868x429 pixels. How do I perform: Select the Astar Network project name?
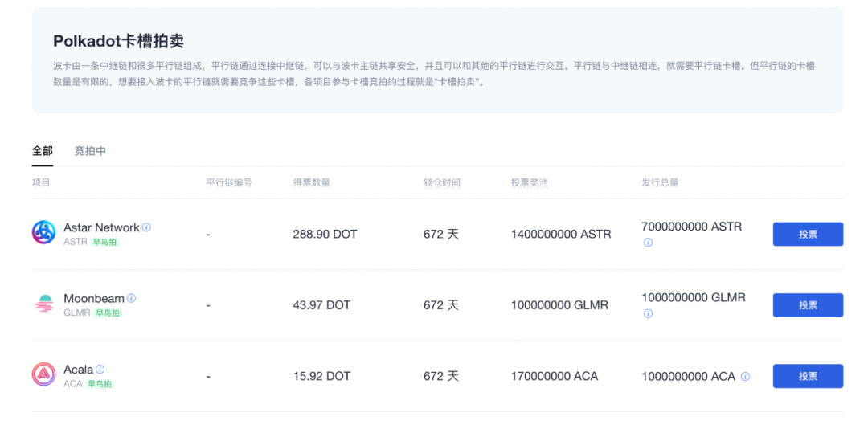101,227
